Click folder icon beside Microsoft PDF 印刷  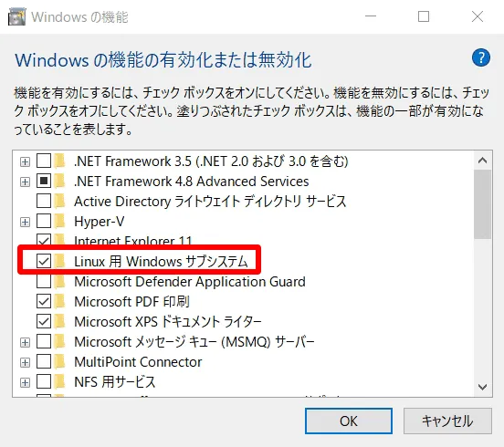pos(60,301)
